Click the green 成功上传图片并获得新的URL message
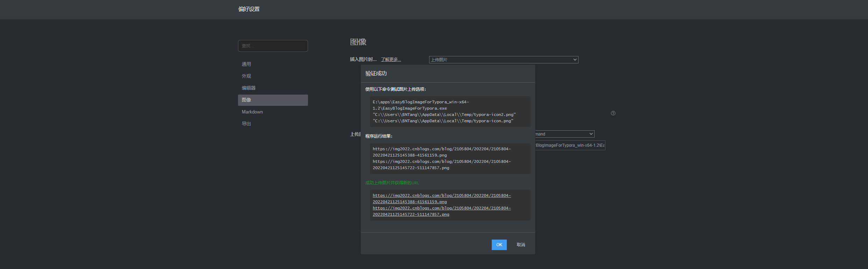868x269 pixels. click(x=392, y=183)
